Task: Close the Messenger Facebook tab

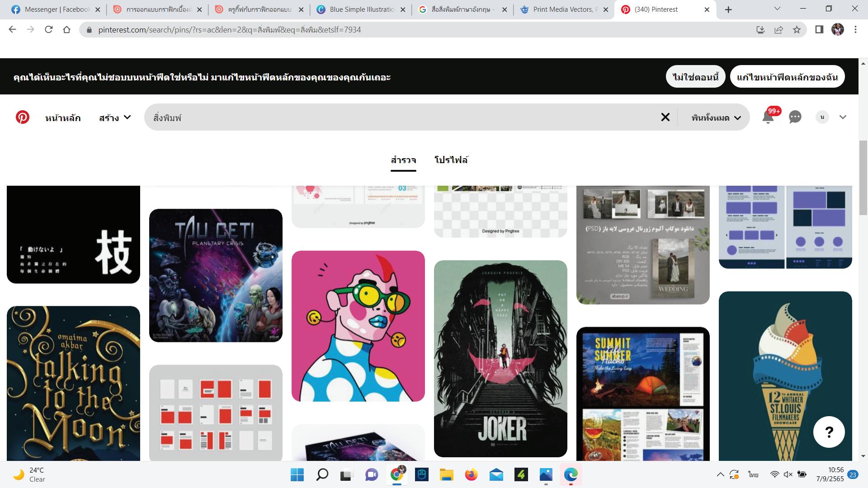Action: 98,9
